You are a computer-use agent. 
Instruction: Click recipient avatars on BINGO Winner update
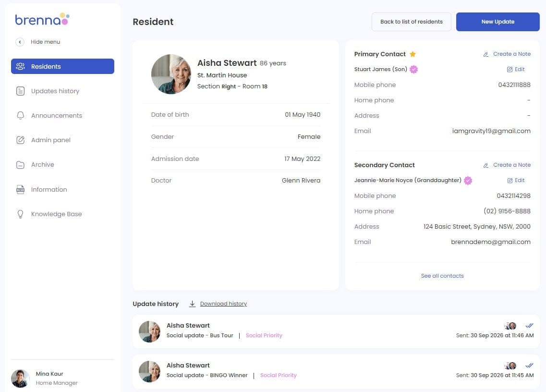pos(510,366)
